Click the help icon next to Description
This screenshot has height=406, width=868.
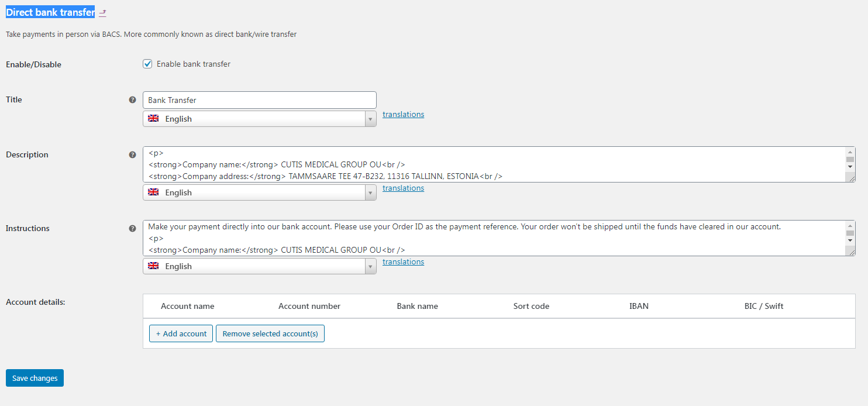pos(132,155)
